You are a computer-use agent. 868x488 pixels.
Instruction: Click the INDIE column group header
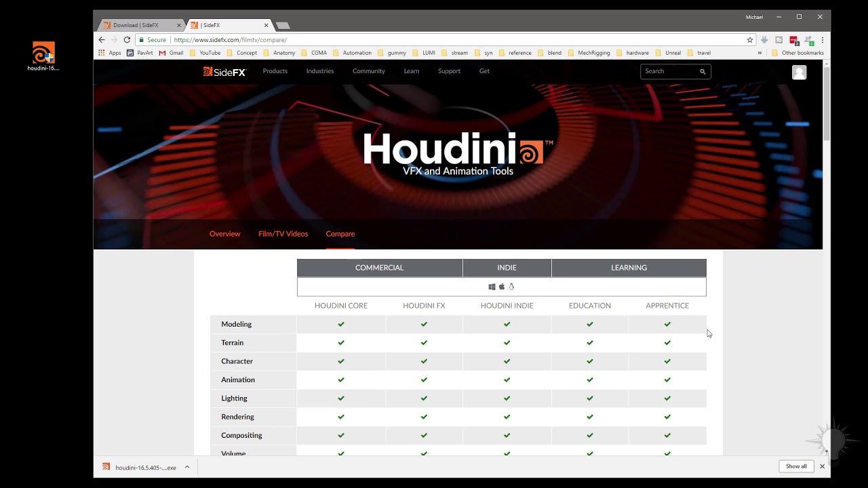click(x=507, y=268)
